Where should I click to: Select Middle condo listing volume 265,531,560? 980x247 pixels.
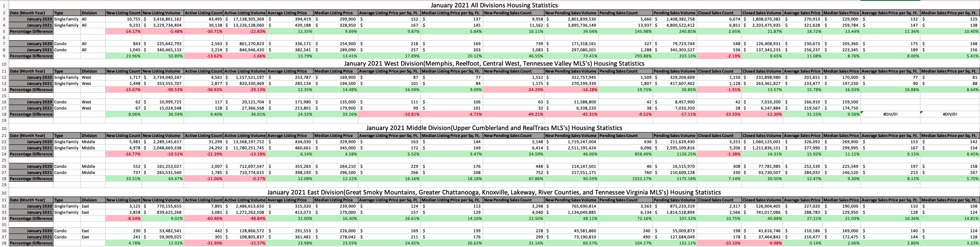coord(162,173)
